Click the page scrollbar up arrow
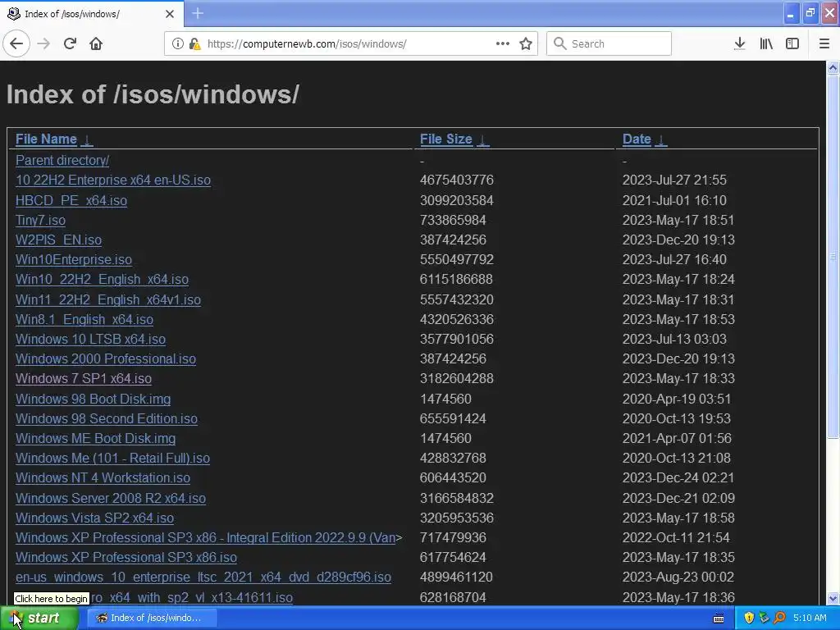840x630 pixels. (833, 67)
